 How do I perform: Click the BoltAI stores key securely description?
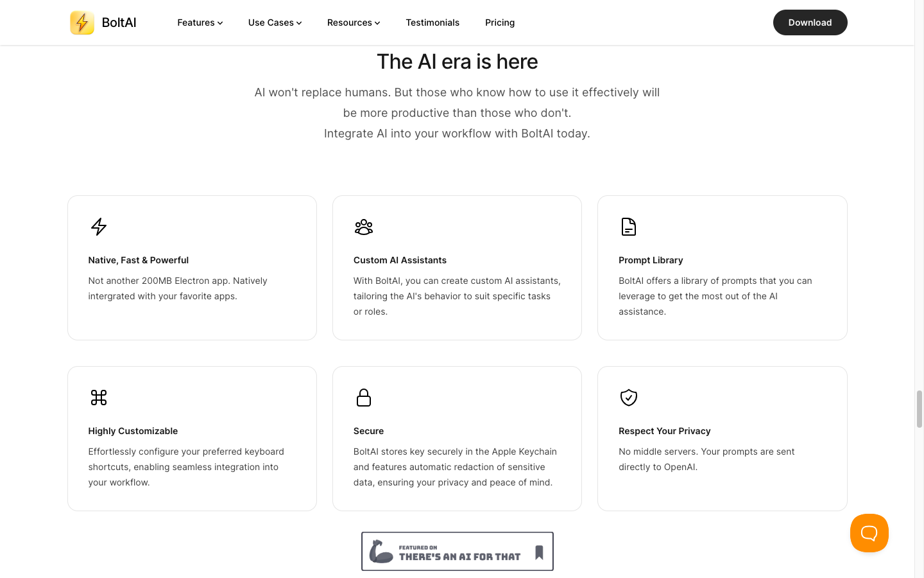coord(455,467)
